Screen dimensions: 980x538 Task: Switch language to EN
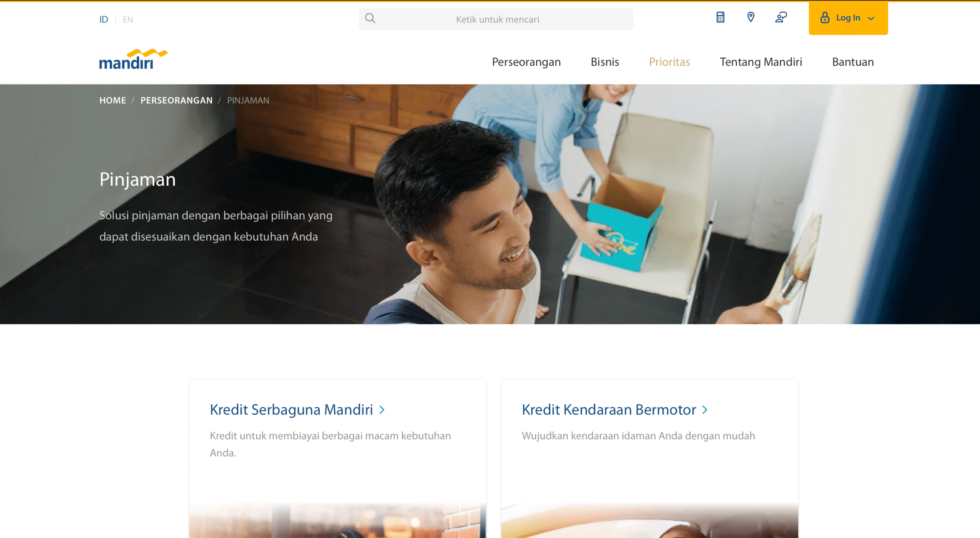click(x=128, y=20)
